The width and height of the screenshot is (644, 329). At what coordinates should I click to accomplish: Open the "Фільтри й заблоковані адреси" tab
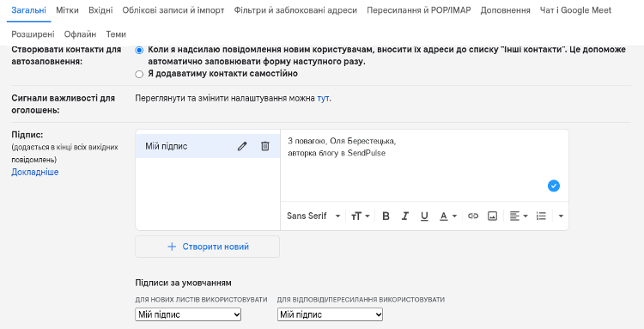[295, 10]
